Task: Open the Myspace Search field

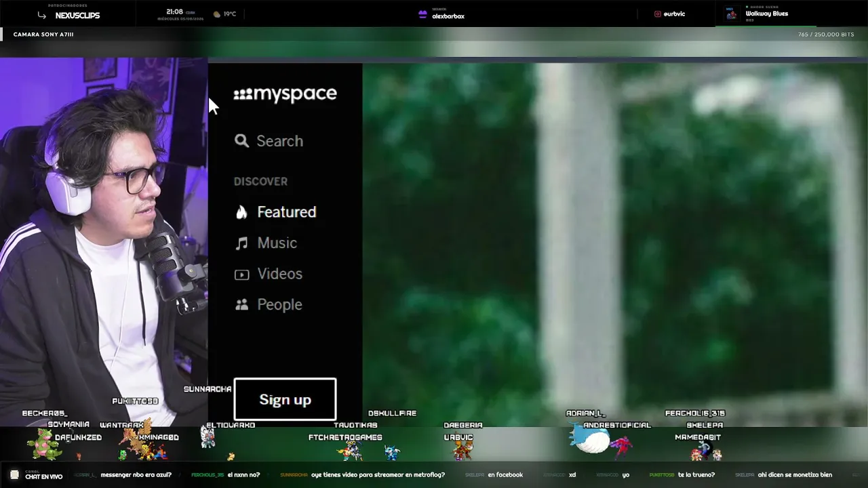Action: pyautogui.click(x=269, y=141)
